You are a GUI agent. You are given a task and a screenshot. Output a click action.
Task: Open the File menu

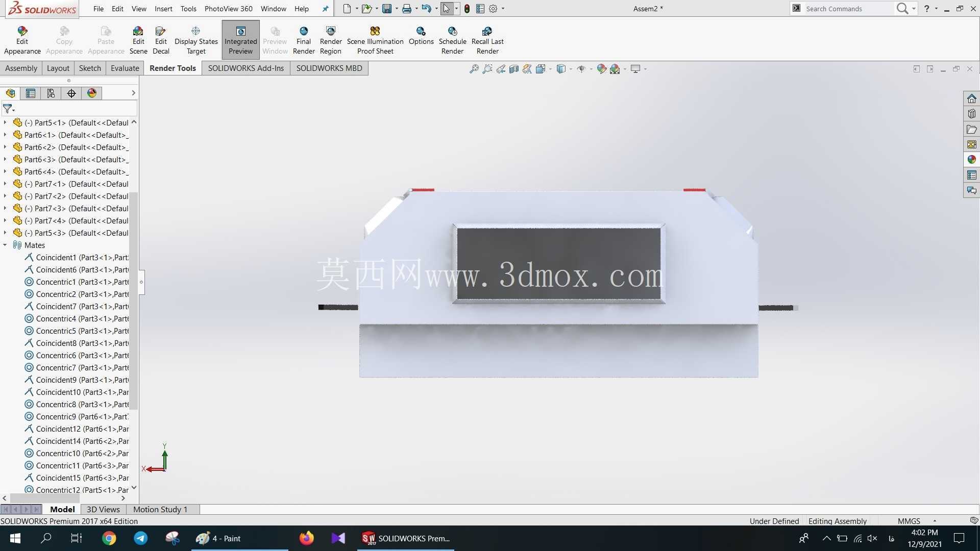point(99,9)
